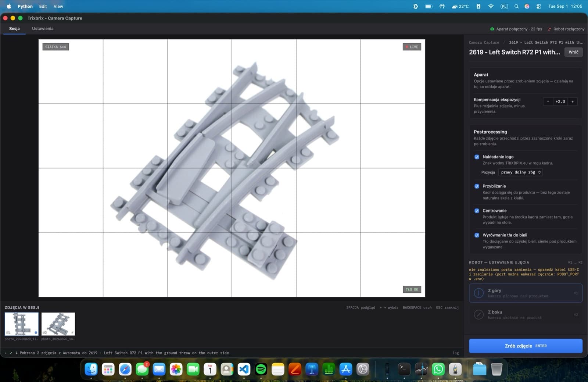Screen dimensions: 588x382
Task: Open WhatsApp from the dock
Action: click(438, 369)
